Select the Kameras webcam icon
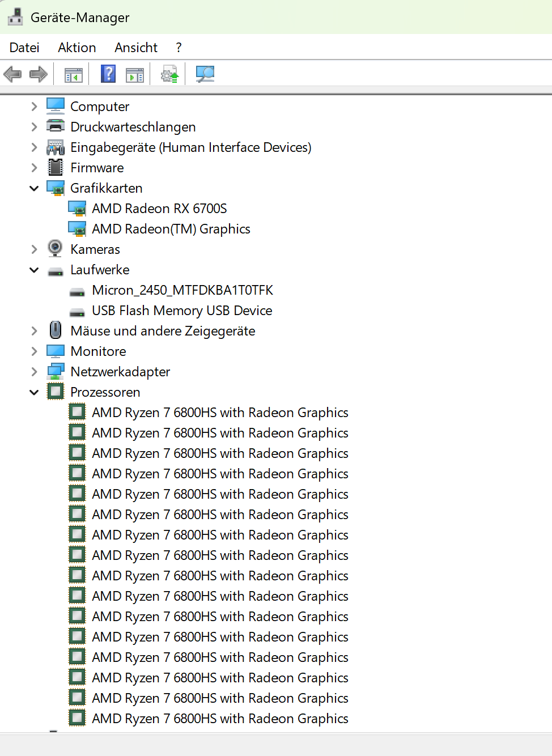Image resolution: width=552 pixels, height=756 pixels. pyautogui.click(x=56, y=248)
